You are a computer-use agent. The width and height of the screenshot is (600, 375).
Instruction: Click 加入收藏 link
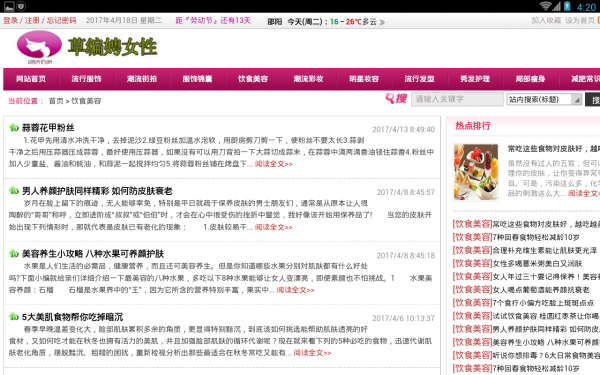pos(546,21)
